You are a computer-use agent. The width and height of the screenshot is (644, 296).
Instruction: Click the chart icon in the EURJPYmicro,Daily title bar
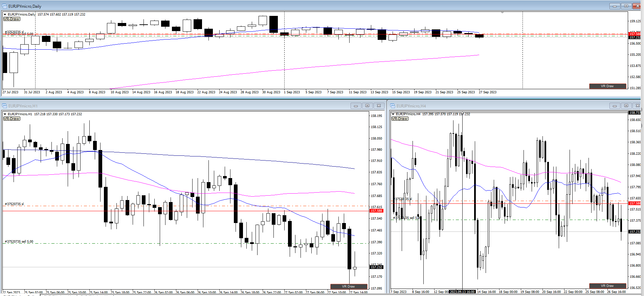coord(4,6)
